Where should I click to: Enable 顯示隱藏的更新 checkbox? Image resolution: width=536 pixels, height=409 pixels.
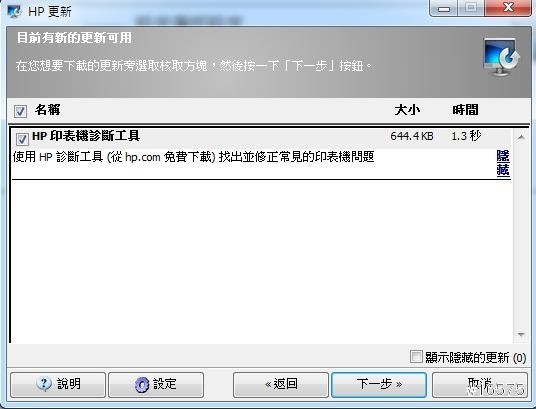pos(416,357)
